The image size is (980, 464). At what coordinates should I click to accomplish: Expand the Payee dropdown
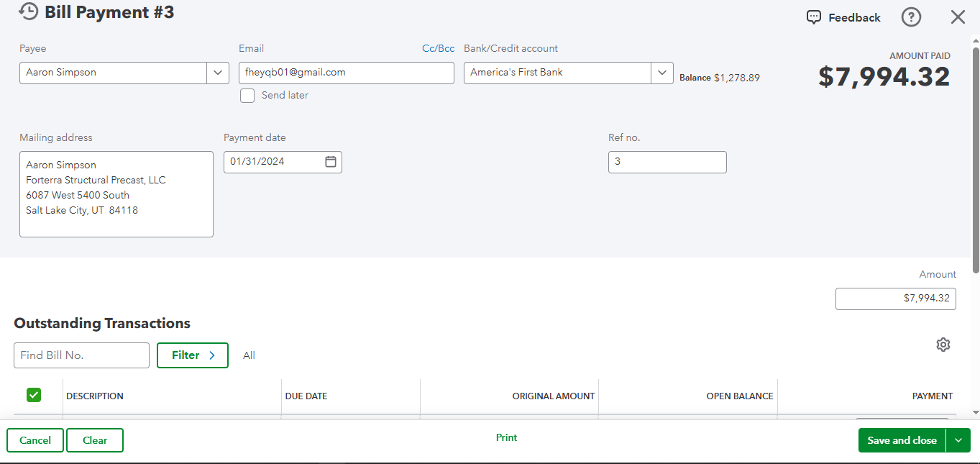pos(218,73)
